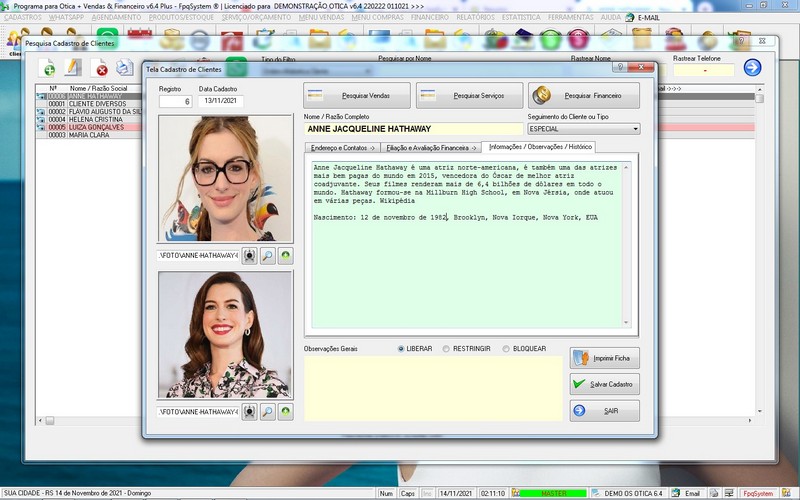Click green round icon for first photo
The width and height of the screenshot is (800, 500).
point(286,256)
